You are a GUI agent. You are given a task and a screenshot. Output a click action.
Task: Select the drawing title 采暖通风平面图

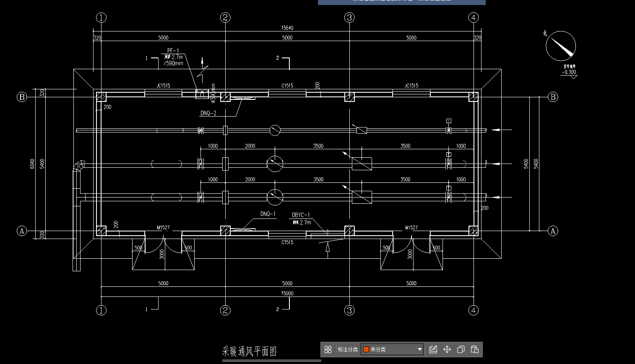(x=249, y=351)
